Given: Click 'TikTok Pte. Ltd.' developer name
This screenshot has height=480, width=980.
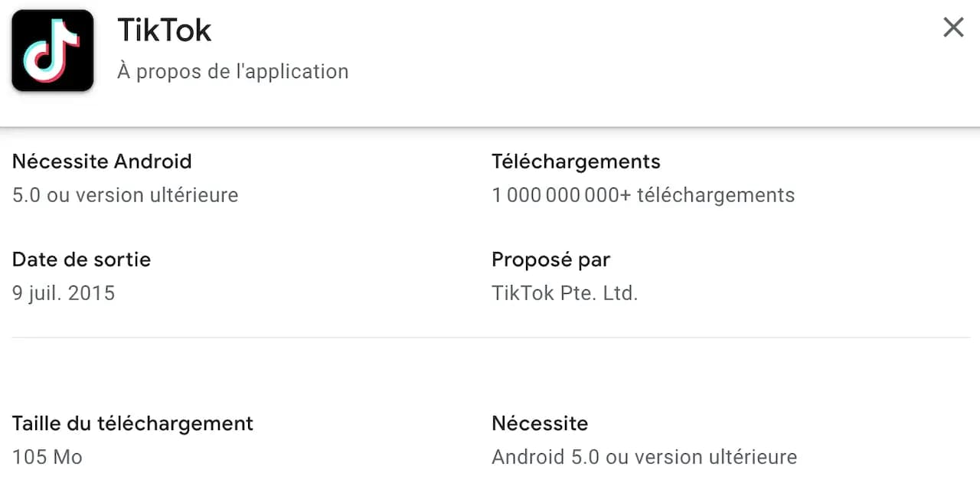Looking at the screenshot, I should click(565, 293).
